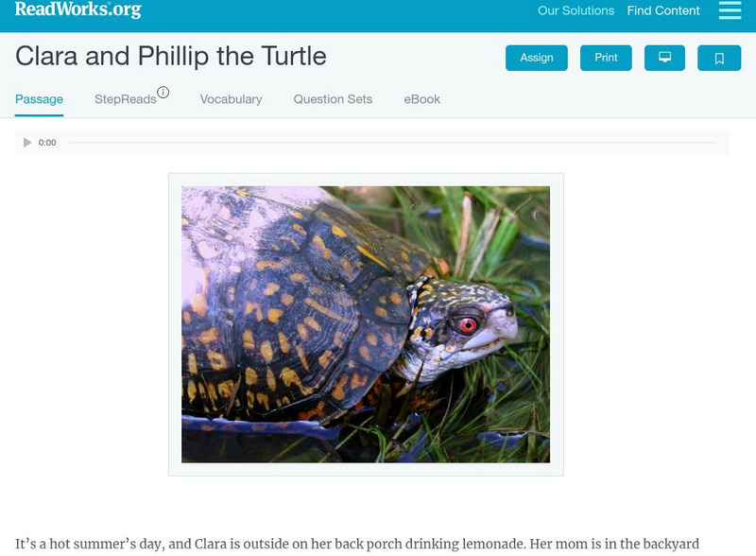Open the hamburger menu icon
The height and width of the screenshot is (556, 756).
coord(730,10)
